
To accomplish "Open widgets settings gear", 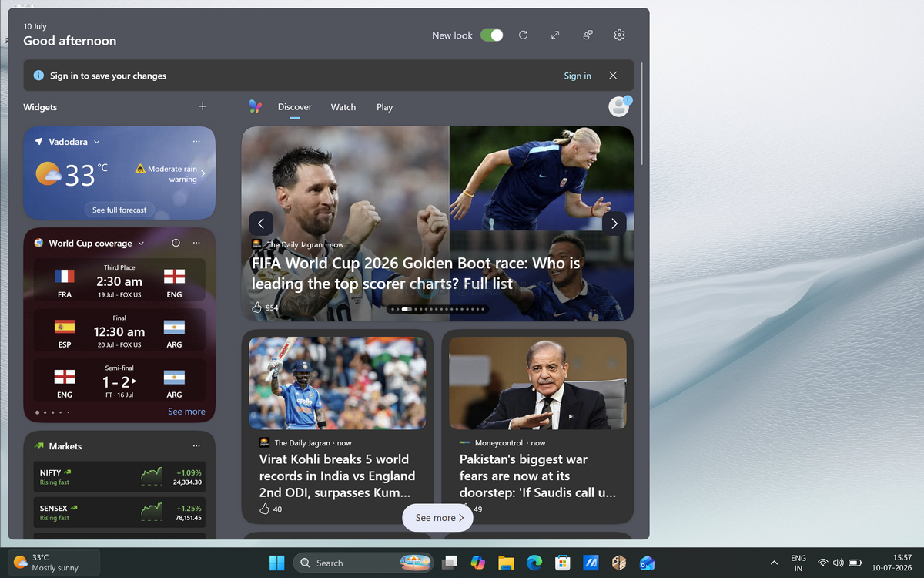I will click(x=619, y=35).
